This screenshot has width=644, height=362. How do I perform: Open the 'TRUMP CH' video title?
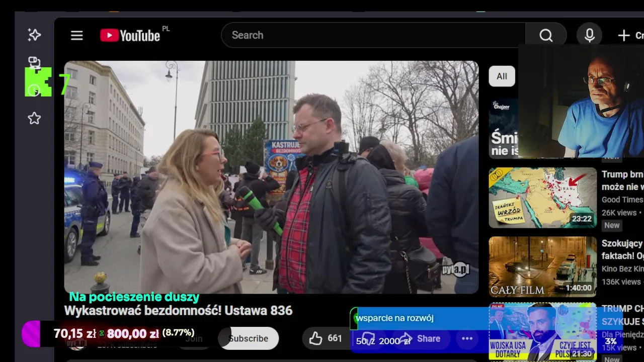(622, 315)
